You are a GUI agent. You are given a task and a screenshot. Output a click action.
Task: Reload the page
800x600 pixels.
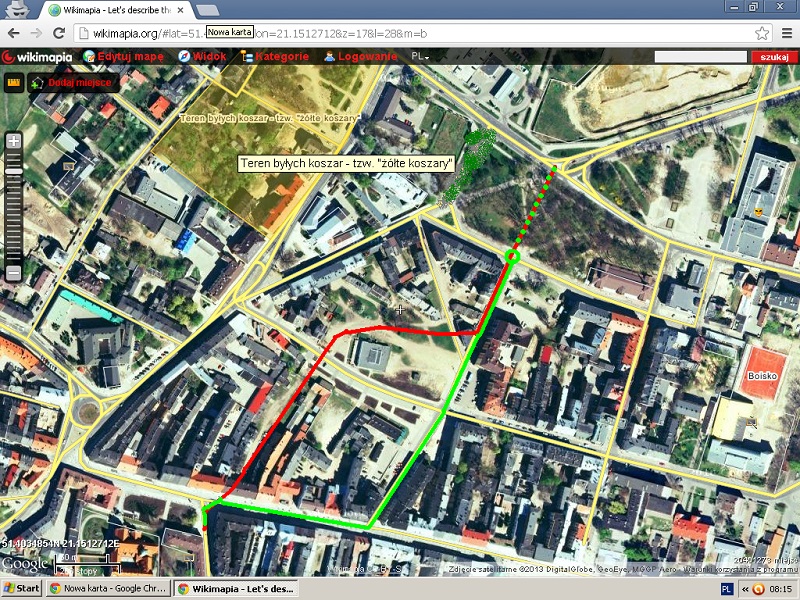pyautogui.click(x=60, y=33)
